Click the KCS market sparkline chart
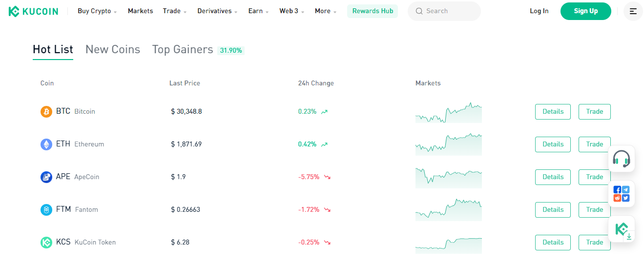 click(x=449, y=245)
